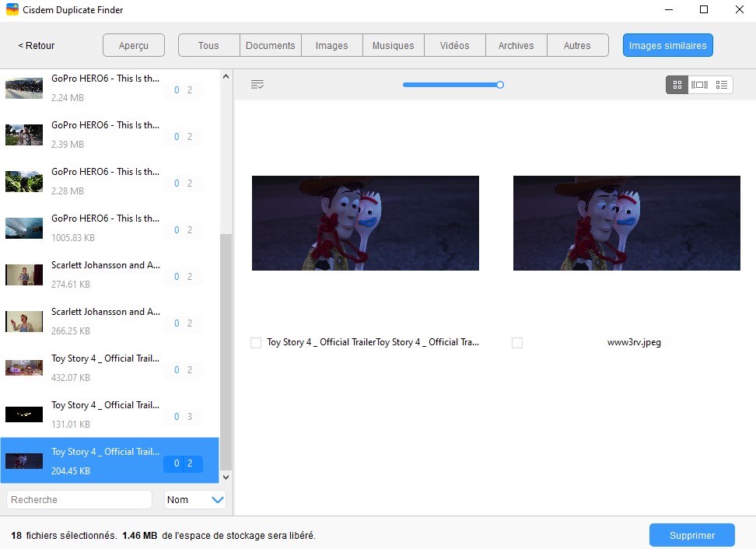The height and width of the screenshot is (549, 756).
Task: Open the Images similaires tab
Action: 668,45
